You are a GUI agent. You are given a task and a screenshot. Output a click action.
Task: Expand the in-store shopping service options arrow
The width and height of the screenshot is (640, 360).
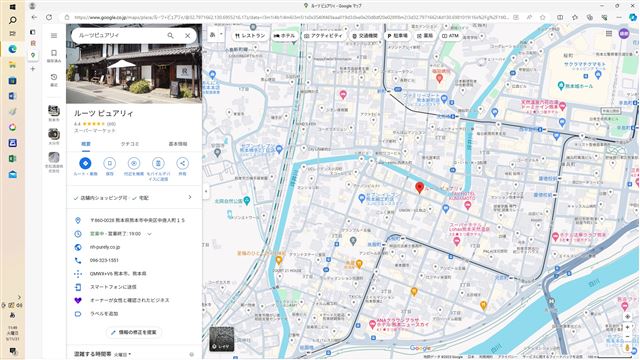(x=190, y=197)
